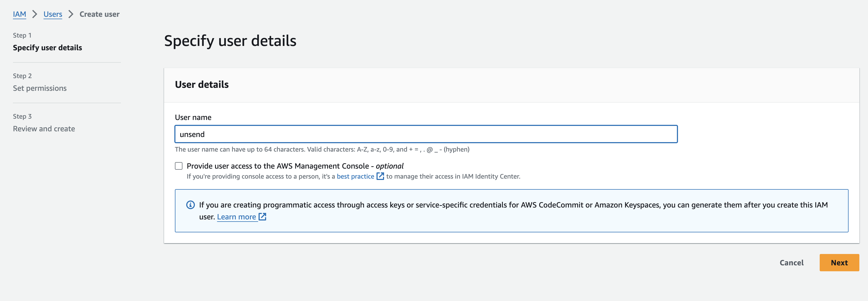This screenshot has height=301, width=868.
Task: Focus the User name input field
Action: (426, 134)
